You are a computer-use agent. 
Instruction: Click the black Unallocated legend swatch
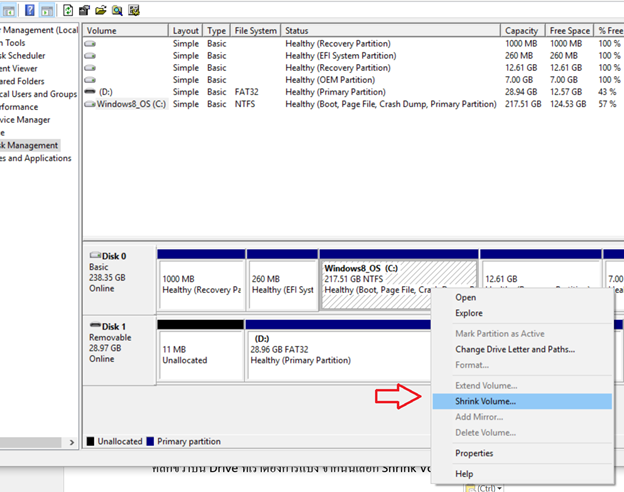90,441
